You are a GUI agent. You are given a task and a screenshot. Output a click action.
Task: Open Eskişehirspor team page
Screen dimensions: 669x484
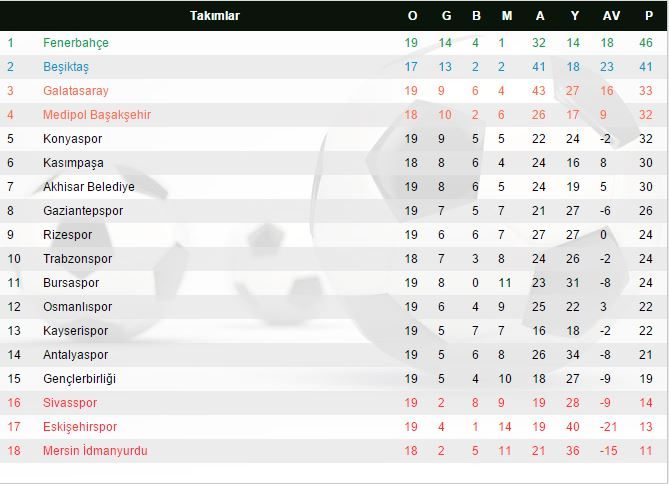[x=80, y=427]
